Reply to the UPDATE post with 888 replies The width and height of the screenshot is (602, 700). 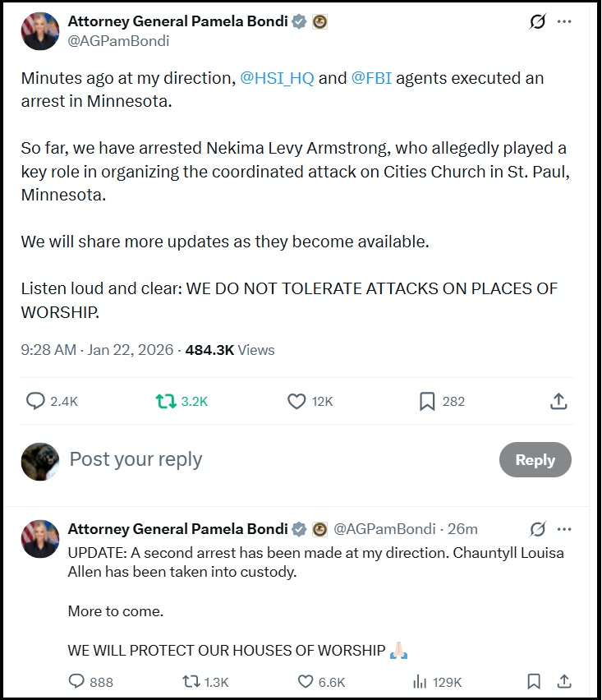[x=76, y=681]
